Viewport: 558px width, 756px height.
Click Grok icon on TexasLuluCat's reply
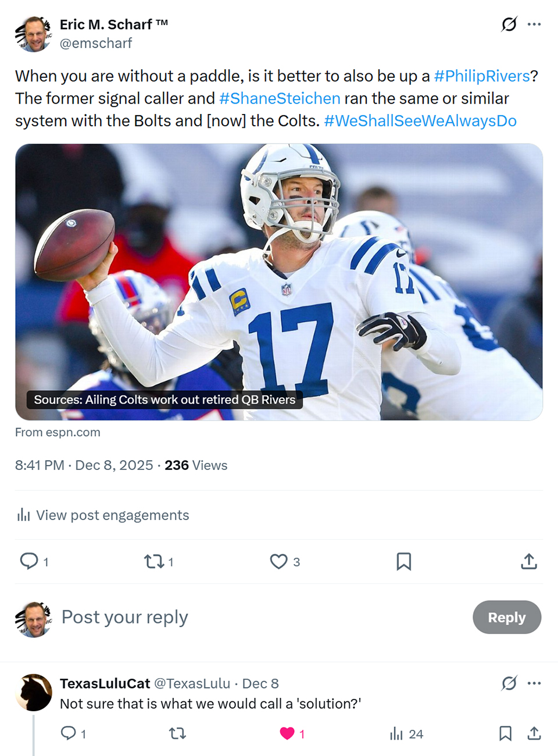pyautogui.click(x=509, y=683)
